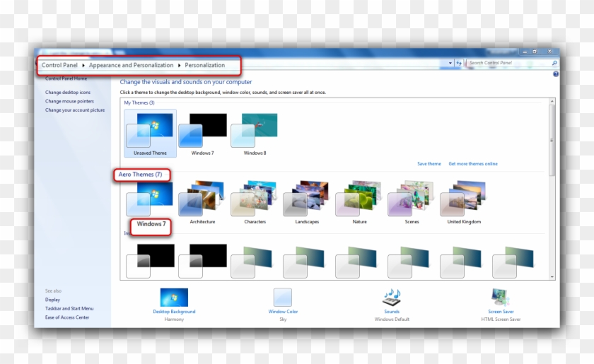Open Desktop Background settings icon
594x364 pixels.
pos(174,298)
